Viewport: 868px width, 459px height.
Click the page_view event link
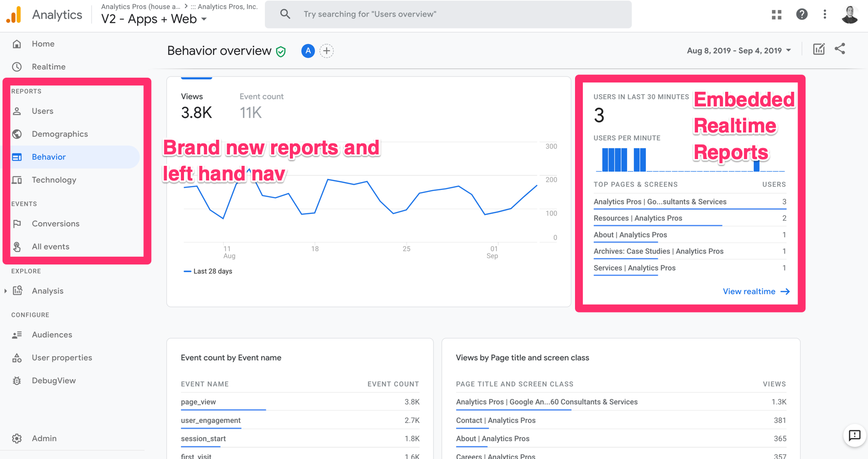[198, 402]
